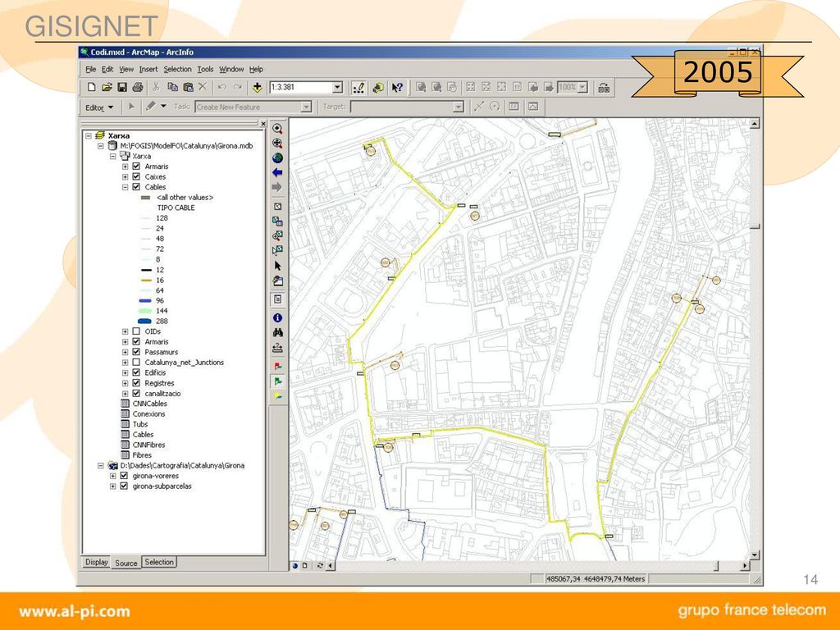
Task: Select the Sketch pencil tool in Editor toolbar
Action: coord(151,107)
